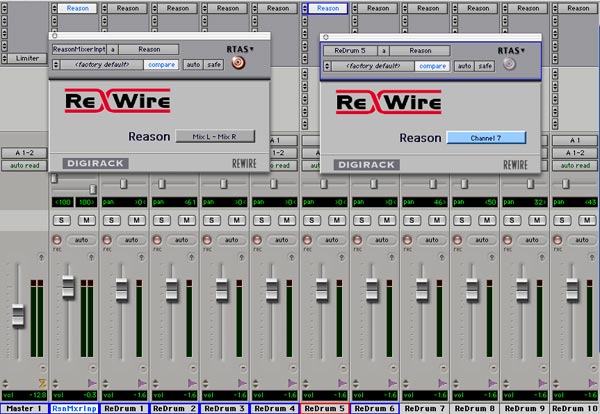Click output window icon on ReDrum 9 strip
The height and width of the screenshot is (414, 600).
pyautogui.click(x=542, y=257)
